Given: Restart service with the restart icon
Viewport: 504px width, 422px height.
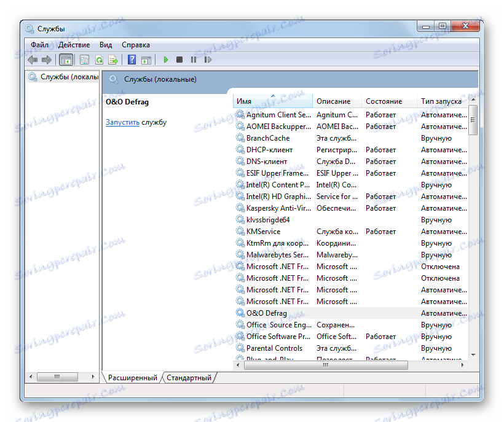Looking at the screenshot, I should pos(208,60).
